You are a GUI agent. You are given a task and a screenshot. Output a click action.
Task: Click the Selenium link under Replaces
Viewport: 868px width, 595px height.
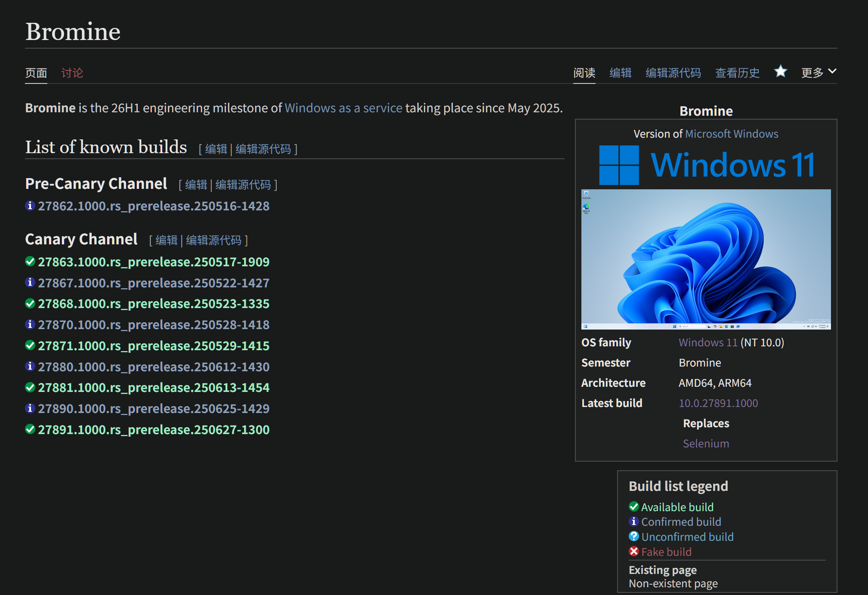[706, 444]
